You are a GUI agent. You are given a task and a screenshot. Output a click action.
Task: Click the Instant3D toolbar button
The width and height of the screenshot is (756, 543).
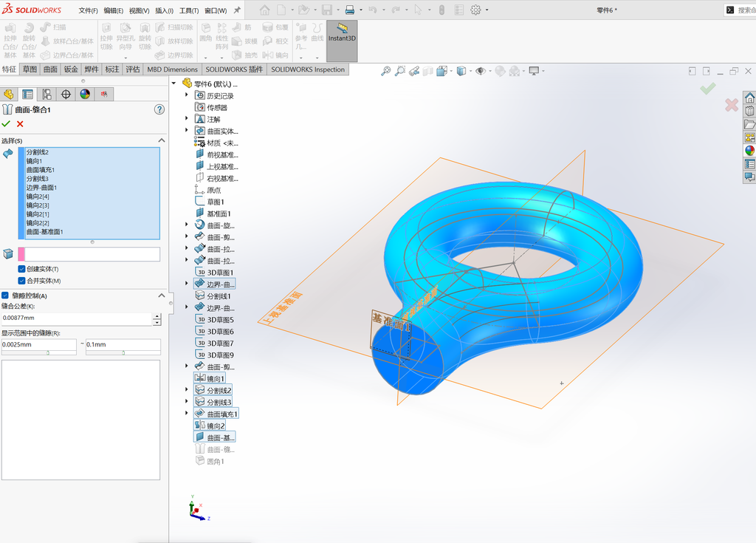coord(342,41)
